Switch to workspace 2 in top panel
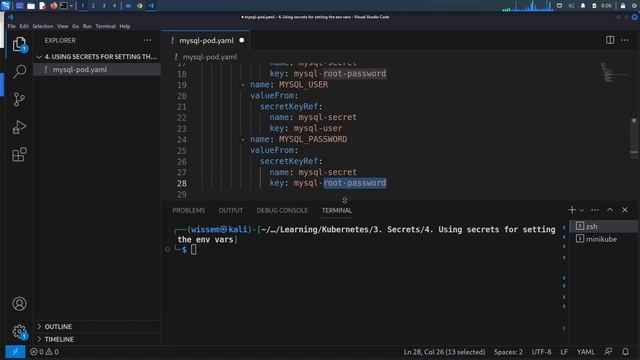Image resolution: width=640 pixels, height=360 pixels. click(93, 6)
